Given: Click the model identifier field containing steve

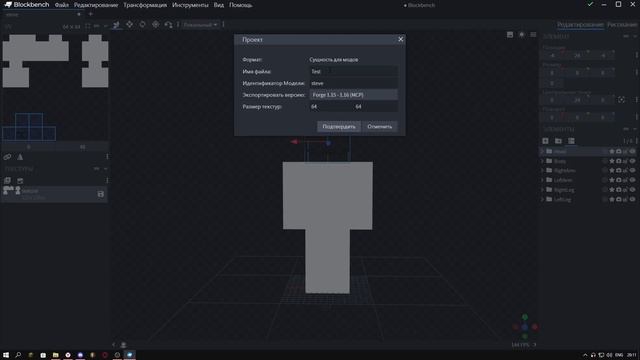Looking at the screenshot, I should tap(353, 83).
